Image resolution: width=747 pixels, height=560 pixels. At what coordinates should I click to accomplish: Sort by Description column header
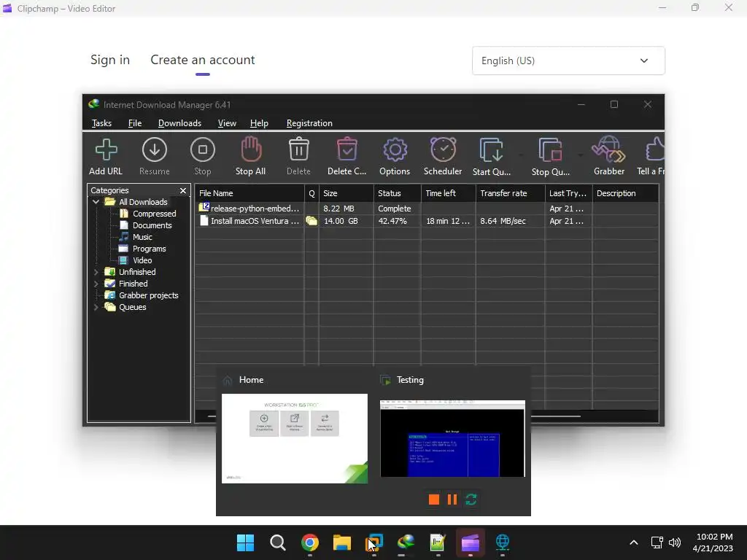pyautogui.click(x=625, y=193)
